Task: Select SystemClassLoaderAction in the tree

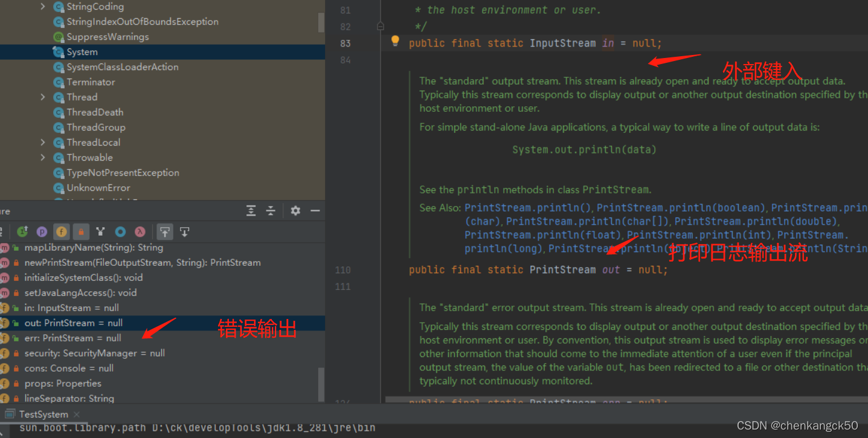Action: [123, 67]
